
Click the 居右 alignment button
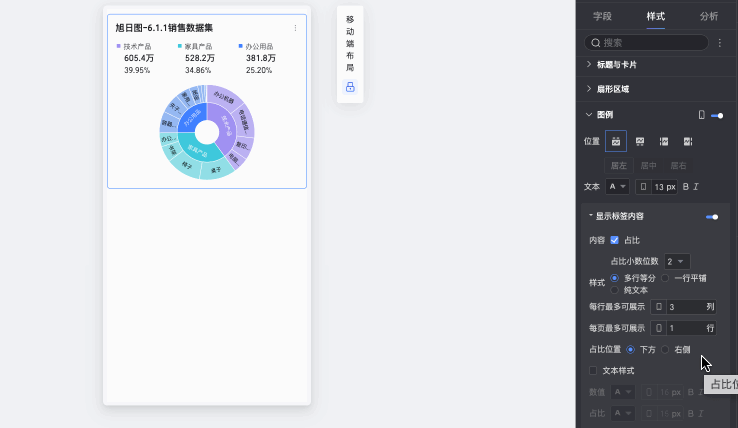(x=678, y=166)
